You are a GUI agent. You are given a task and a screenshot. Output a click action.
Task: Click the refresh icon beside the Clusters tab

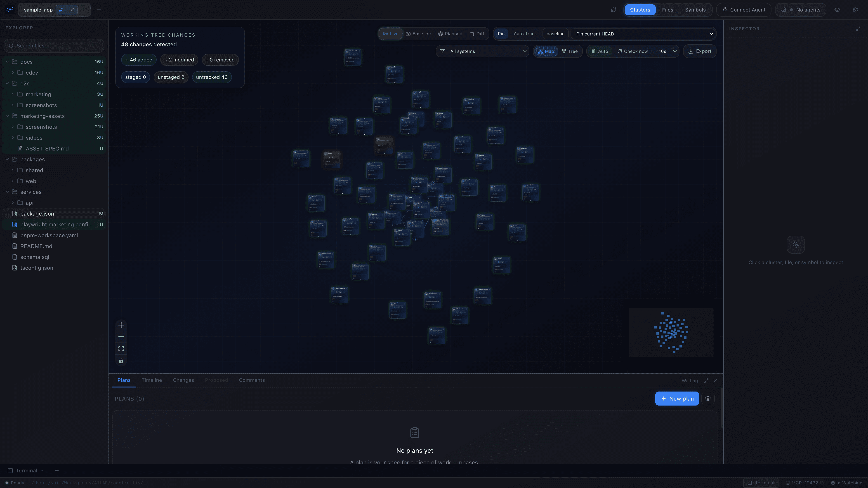pyautogui.click(x=613, y=10)
